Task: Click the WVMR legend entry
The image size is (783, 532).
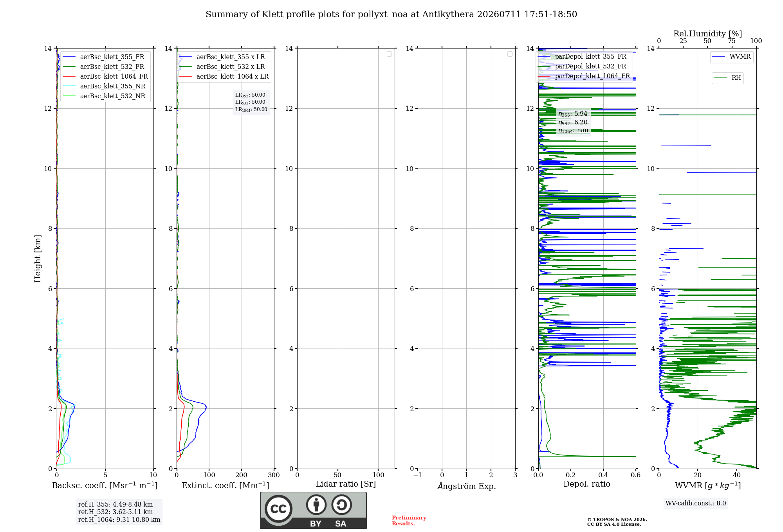Action: 732,57
